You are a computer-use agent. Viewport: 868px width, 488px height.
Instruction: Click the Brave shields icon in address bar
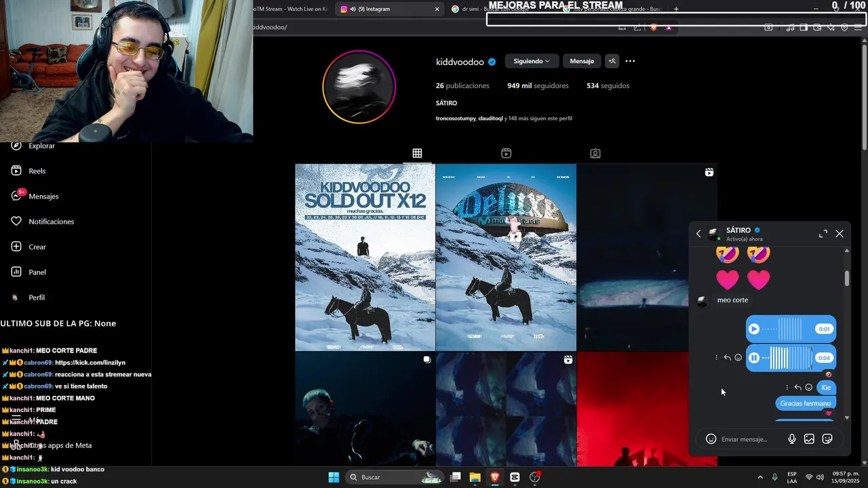point(654,28)
